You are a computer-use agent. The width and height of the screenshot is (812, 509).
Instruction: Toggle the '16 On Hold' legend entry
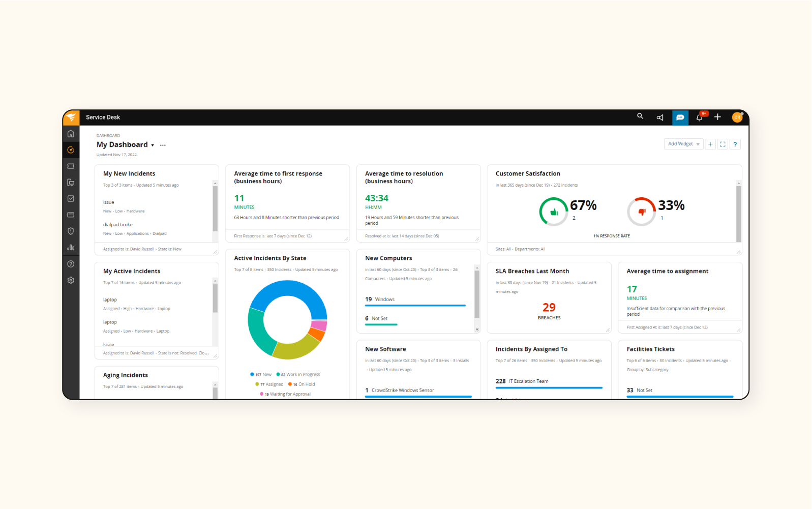click(302, 384)
